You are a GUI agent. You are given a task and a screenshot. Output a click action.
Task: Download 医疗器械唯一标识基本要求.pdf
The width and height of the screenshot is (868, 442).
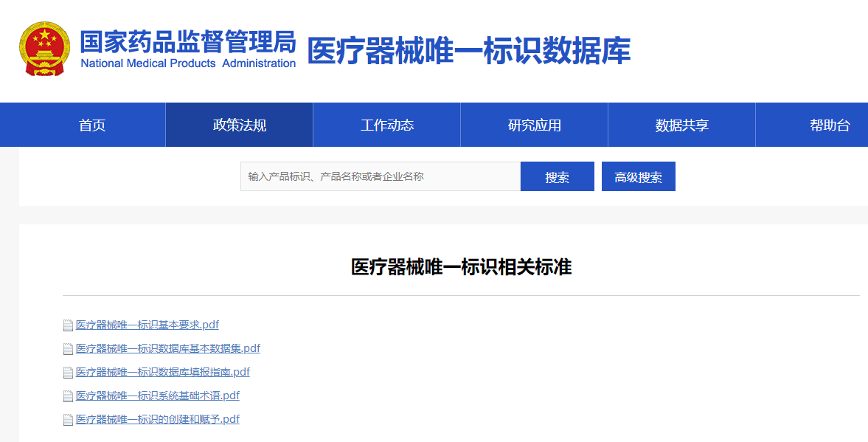click(147, 325)
